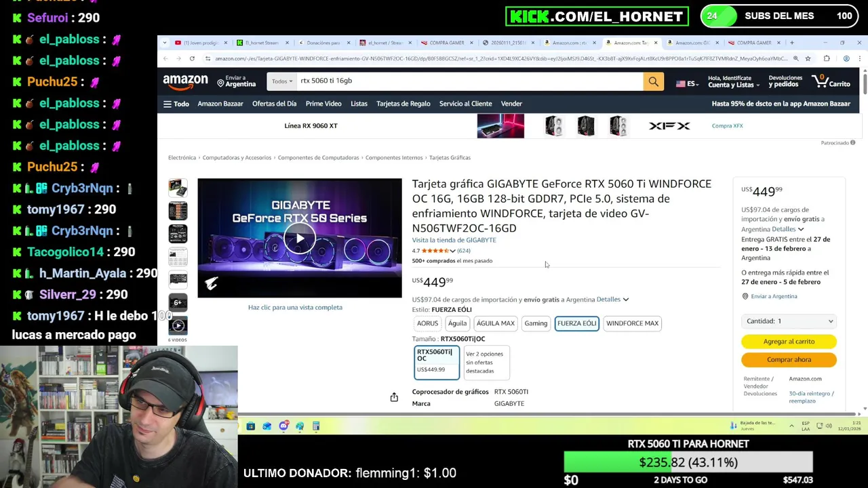
Task: Click the network icon in system tray
Action: [x=820, y=426]
